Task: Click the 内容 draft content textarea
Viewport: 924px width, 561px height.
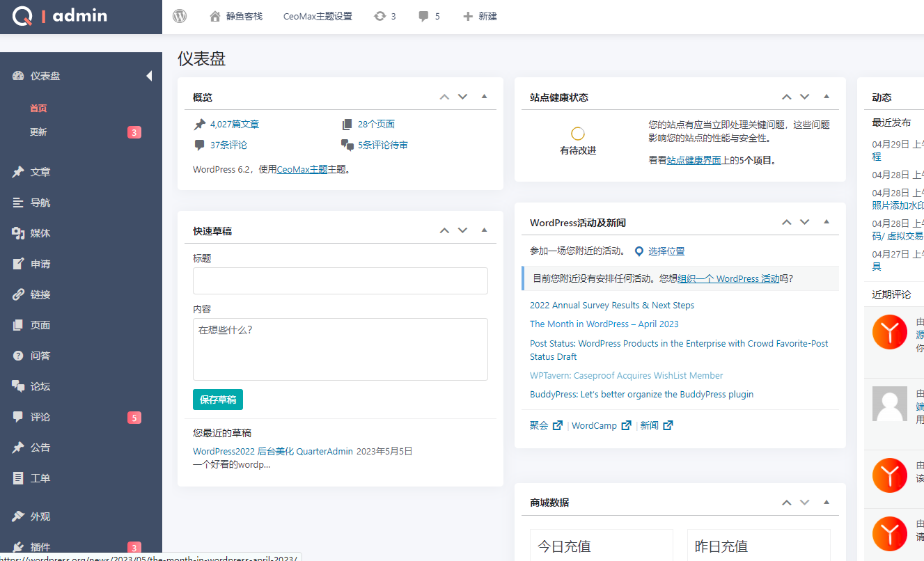Action: [x=340, y=349]
